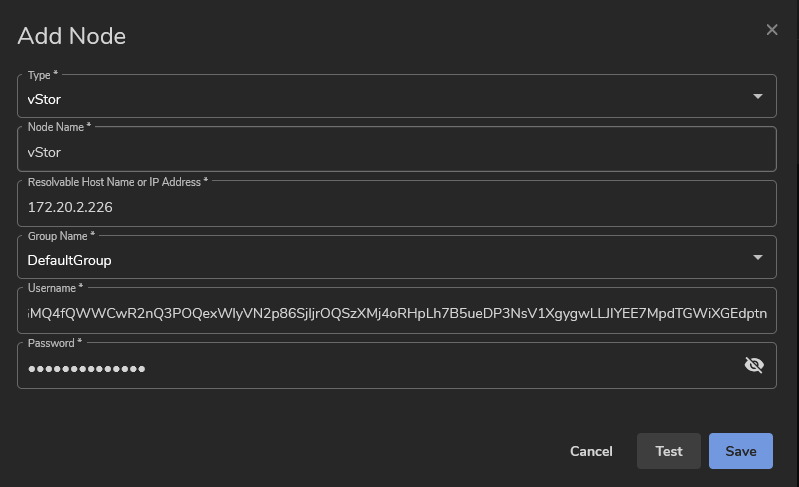Select the DefaultGroup value text
The height and width of the screenshot is (487, 799).
coord(69,260)
